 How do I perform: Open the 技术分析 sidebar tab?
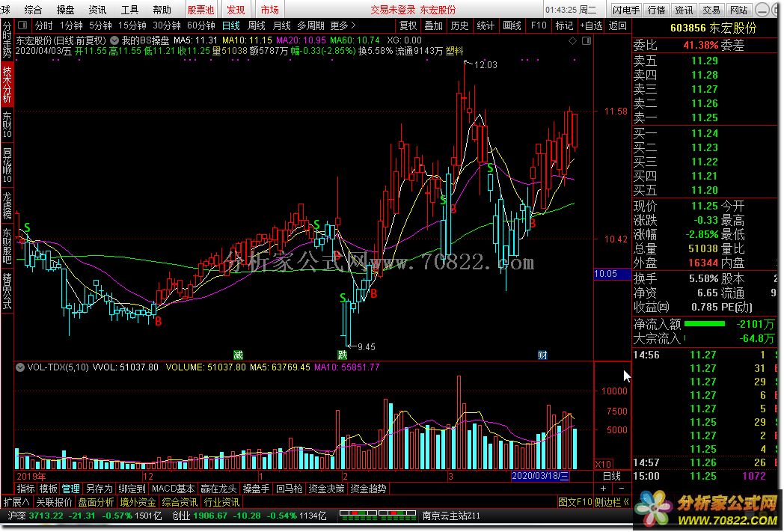pos(7,84)
